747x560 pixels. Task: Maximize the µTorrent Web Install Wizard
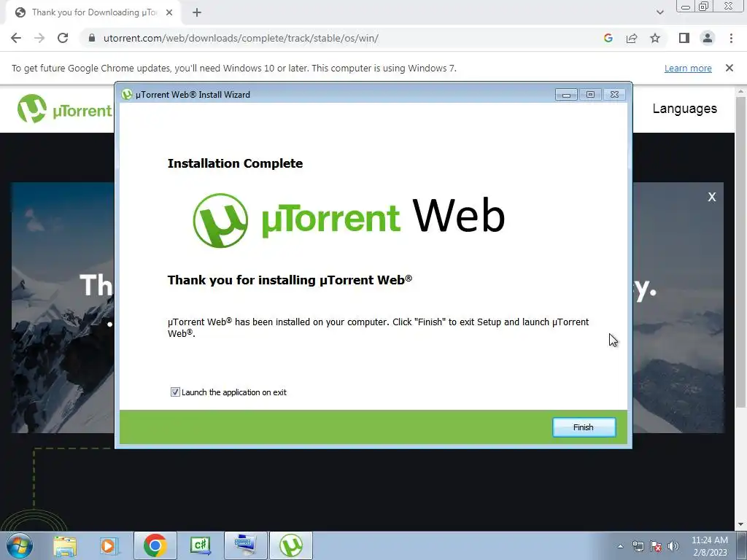click(x=590, y=94)
